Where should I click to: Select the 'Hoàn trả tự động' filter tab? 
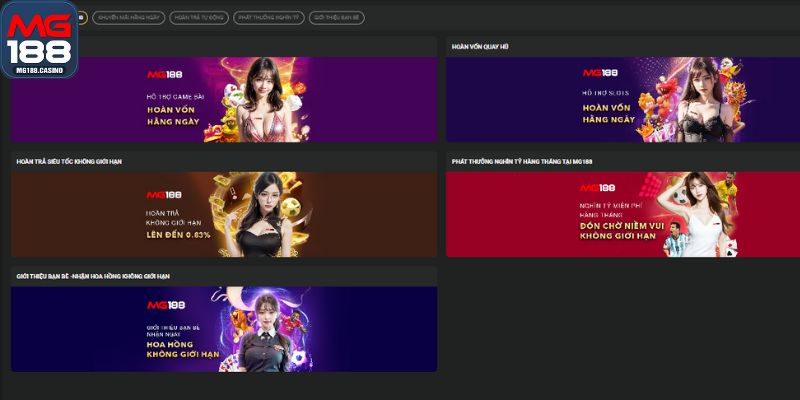click(199, 17)
